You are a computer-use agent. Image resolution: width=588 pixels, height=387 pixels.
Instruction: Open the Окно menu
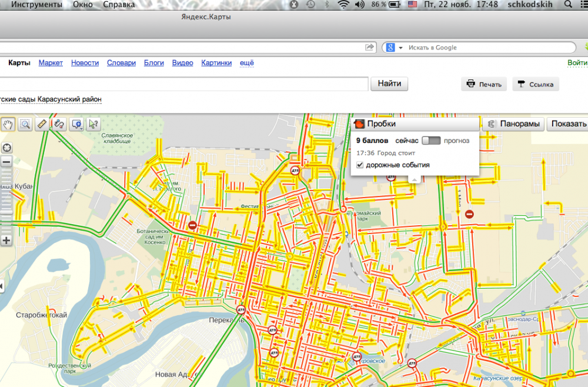(82, 5)
